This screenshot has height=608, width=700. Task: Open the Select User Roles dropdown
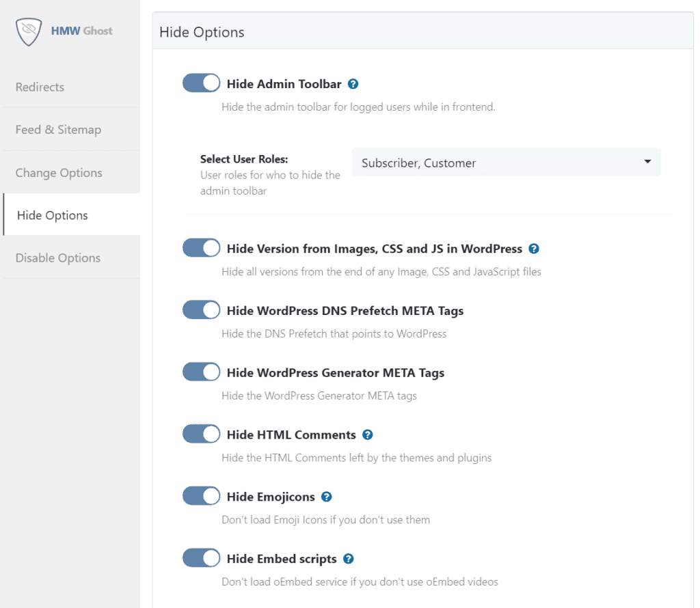tap(506, 163)
